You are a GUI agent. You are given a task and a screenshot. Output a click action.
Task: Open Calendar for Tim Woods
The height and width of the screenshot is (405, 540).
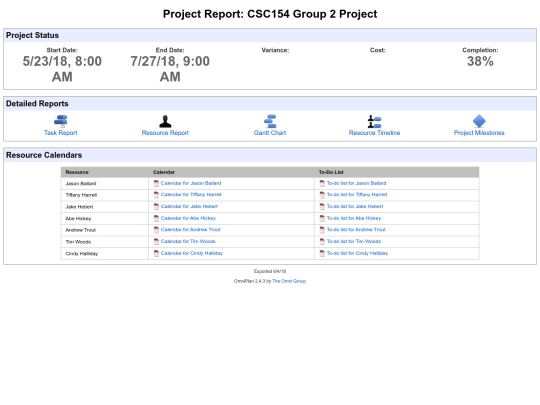pos(188,241)
